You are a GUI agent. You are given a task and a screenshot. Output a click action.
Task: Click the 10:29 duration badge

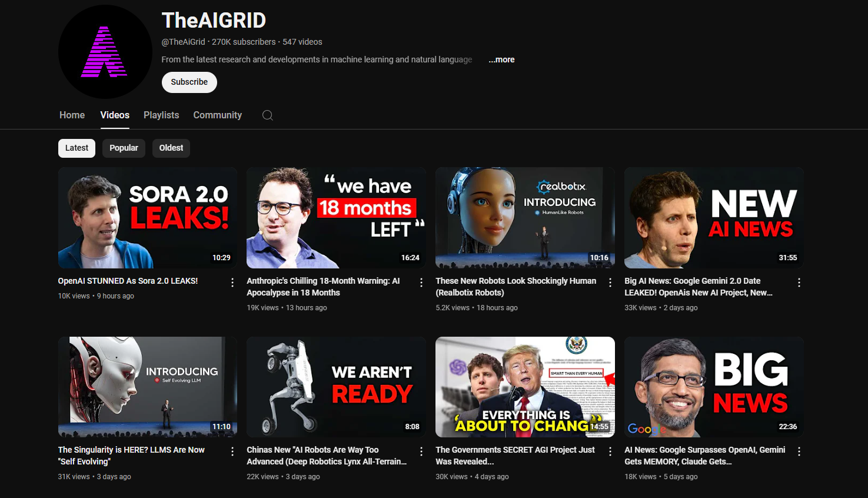coord(221,258)
